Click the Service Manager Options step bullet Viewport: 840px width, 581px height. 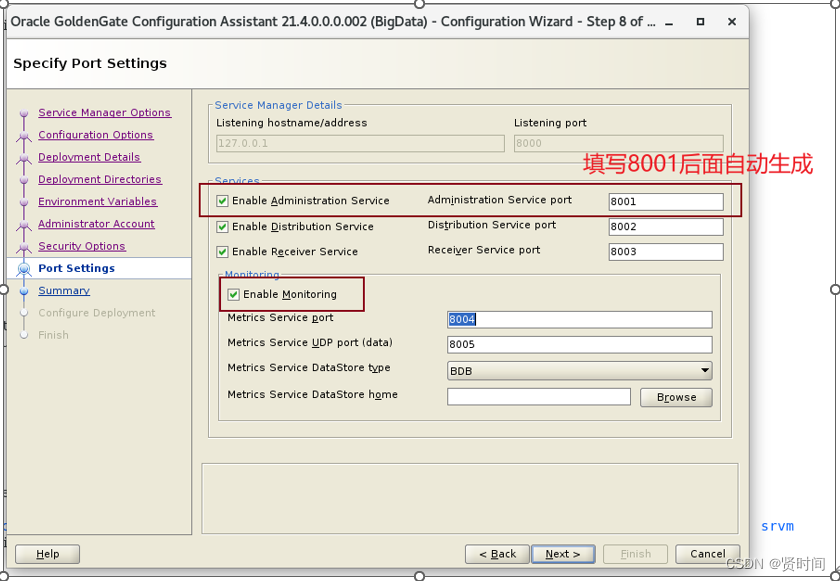click(24, 114)
